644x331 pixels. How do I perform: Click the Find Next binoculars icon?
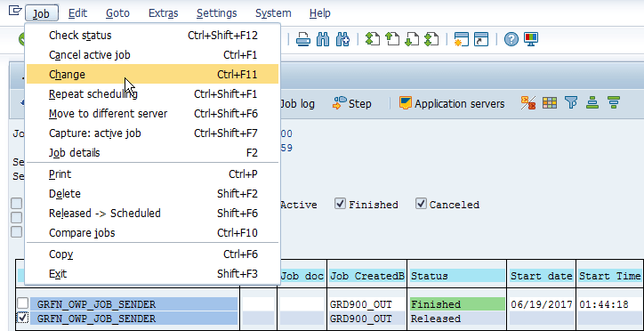(x=342, y=39)
